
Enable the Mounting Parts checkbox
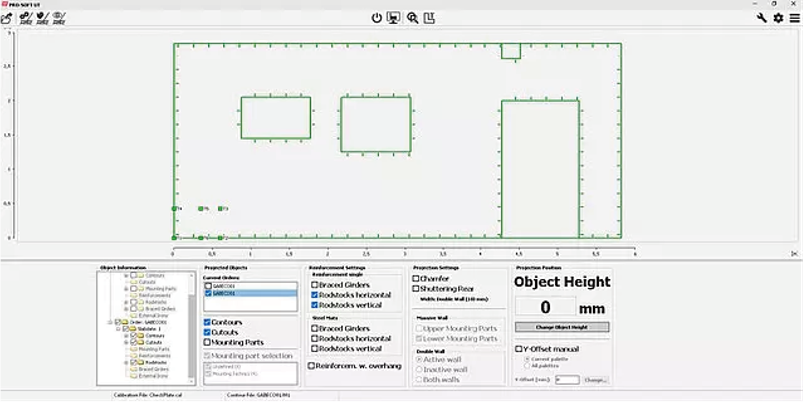208,342
